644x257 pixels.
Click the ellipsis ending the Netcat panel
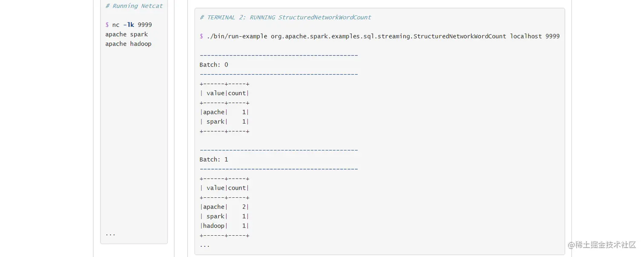click(110, 234)
